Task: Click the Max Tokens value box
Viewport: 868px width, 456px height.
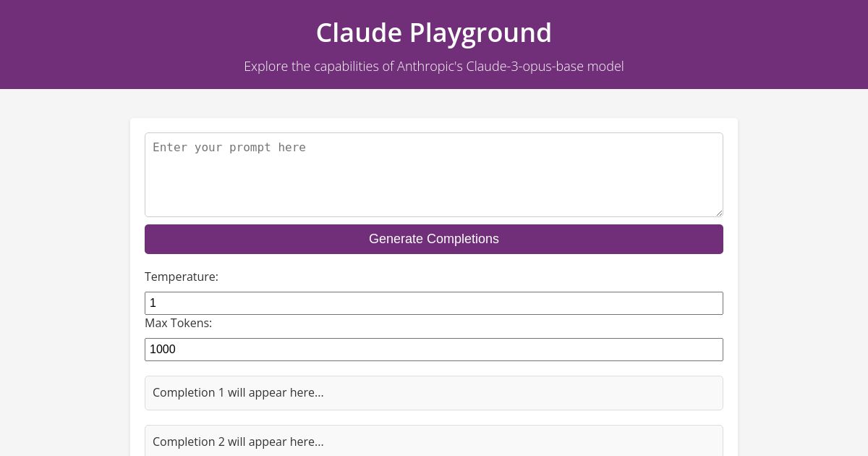Action: pyautogui.click(x=434, y=350)
